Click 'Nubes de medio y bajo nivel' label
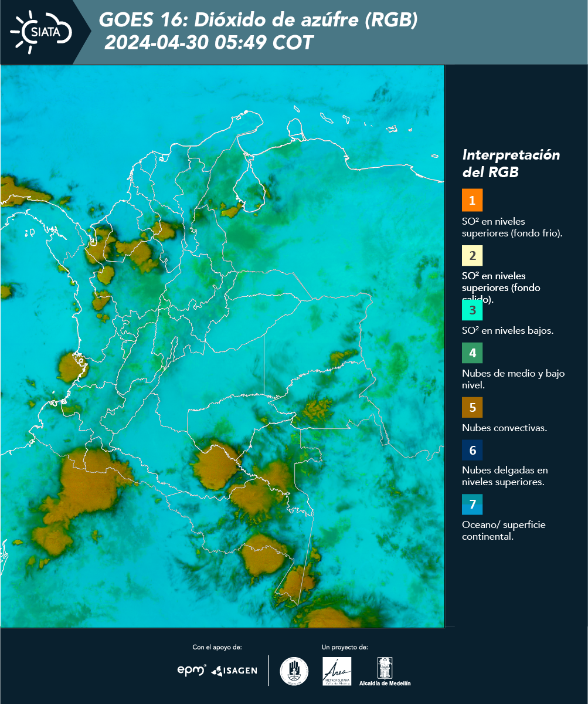This screenshot has width=588, height=704. click(513, 379)
